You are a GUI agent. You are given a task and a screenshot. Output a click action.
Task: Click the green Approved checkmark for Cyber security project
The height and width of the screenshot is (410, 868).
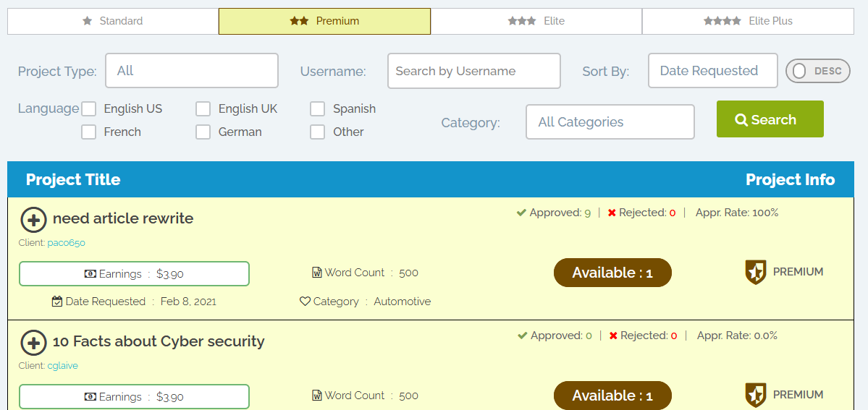click(522, 336)
